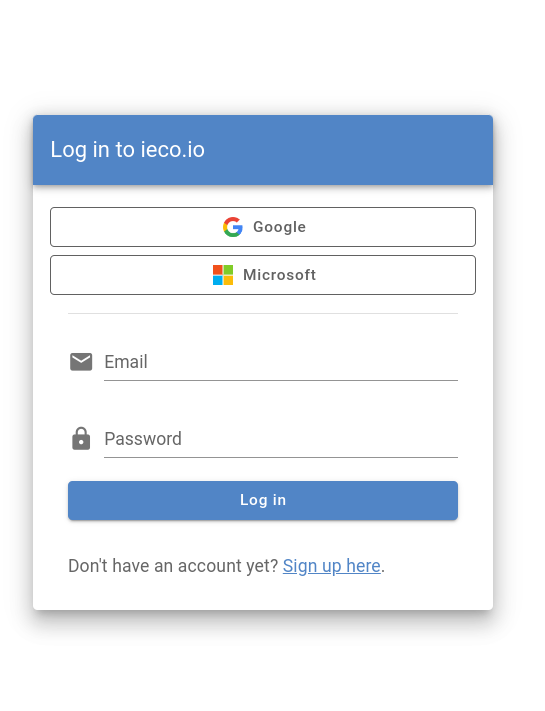Click the 'Google' text label

point(279,227)
